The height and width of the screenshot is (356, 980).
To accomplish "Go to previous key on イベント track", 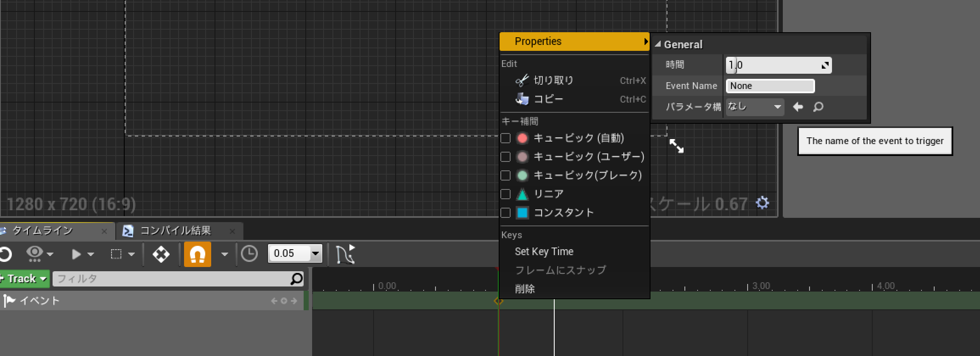I will [x=274, y=301].
